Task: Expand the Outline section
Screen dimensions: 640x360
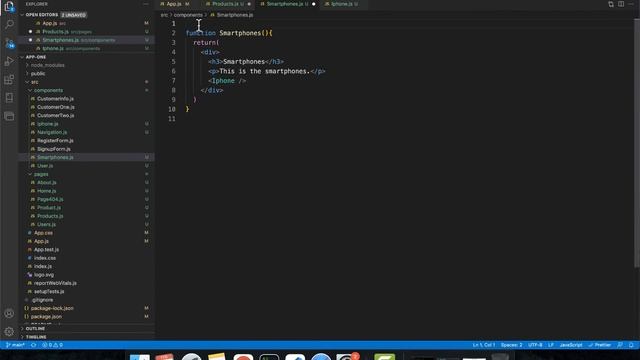Action: point(86,329)
